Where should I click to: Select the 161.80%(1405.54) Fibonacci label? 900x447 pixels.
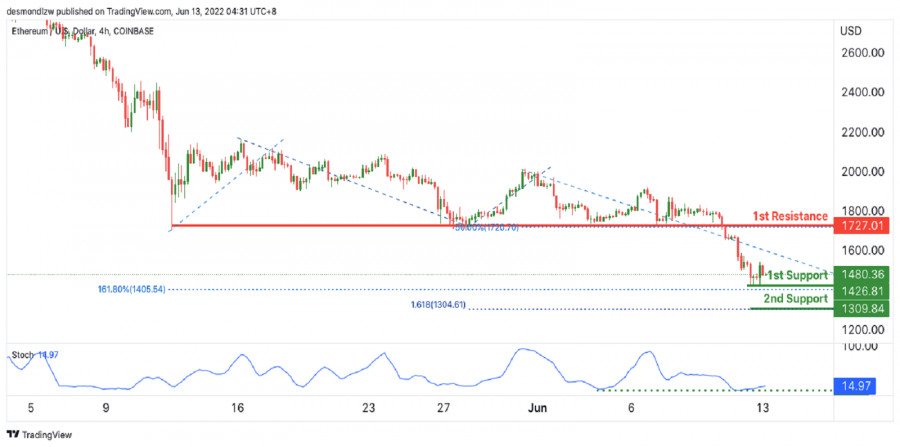click(x=131, y=290)
